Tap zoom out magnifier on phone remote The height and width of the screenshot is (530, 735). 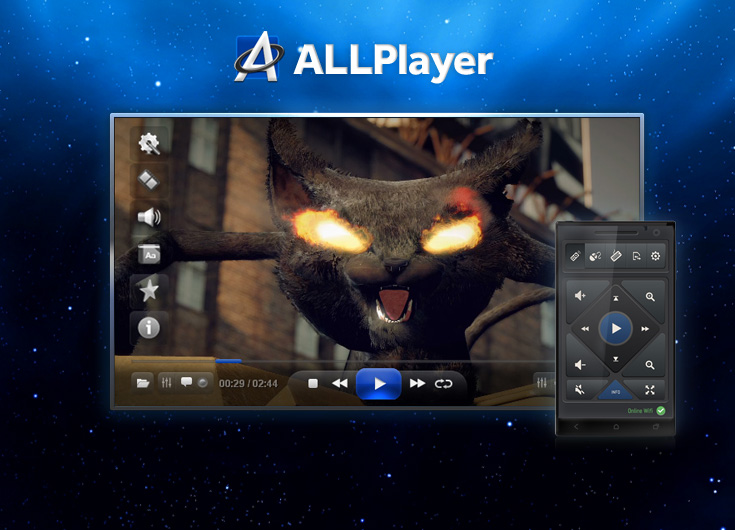650,365
